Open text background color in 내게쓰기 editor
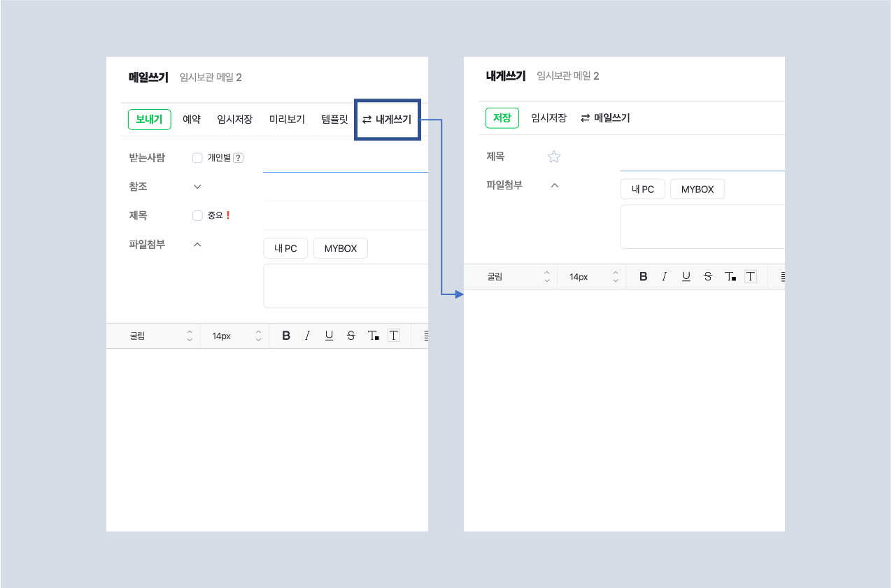The width and height of the screenshot is (892, 588). (751, 276)
